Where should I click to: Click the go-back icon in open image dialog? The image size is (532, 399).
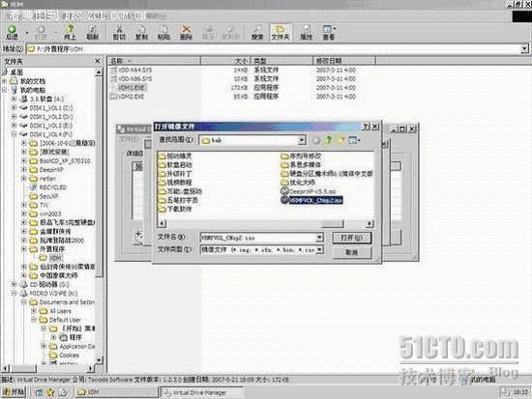[x=316, y=140]
